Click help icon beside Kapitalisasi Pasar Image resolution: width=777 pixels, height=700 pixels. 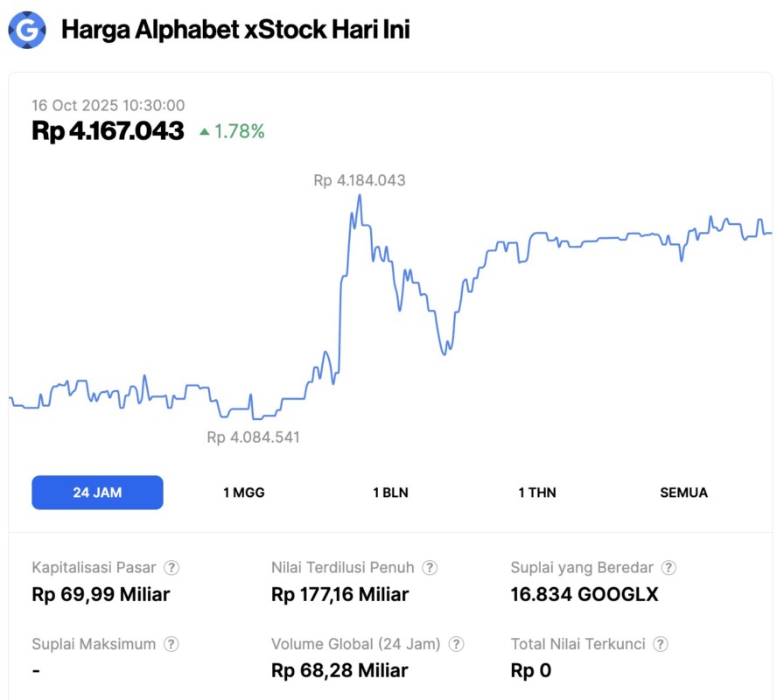click(x=172, y=567)
